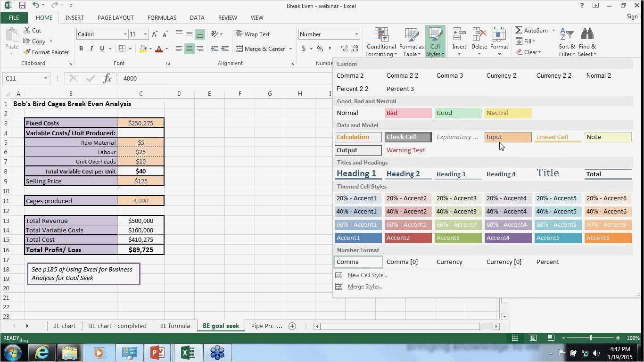The image size is (644, 362).
Task: Open the BE formula sheet tab
Action: point(175,326)
